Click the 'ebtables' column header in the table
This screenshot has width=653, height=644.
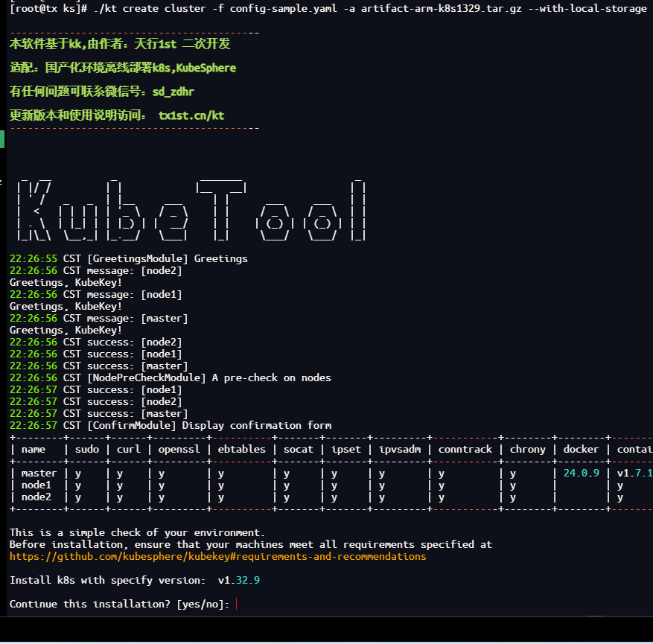(241, 449)
